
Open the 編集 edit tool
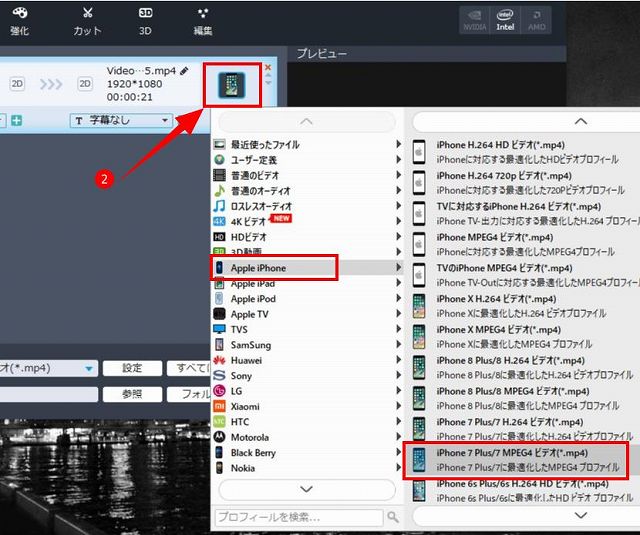[203, 21]
